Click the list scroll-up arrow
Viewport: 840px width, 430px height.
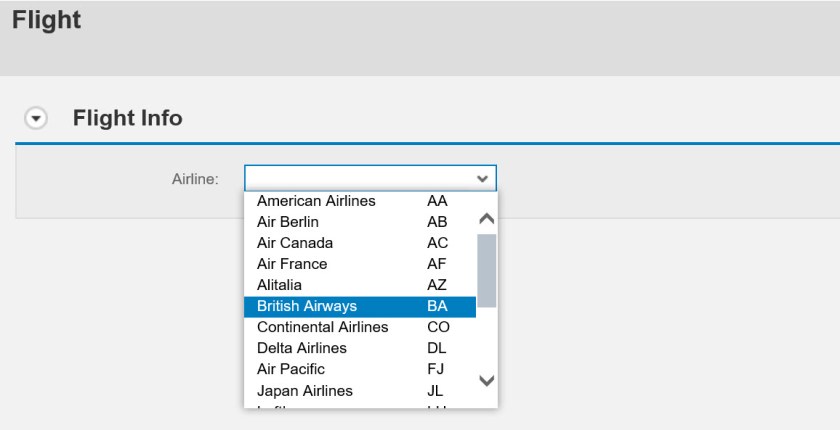click(487, 218)
